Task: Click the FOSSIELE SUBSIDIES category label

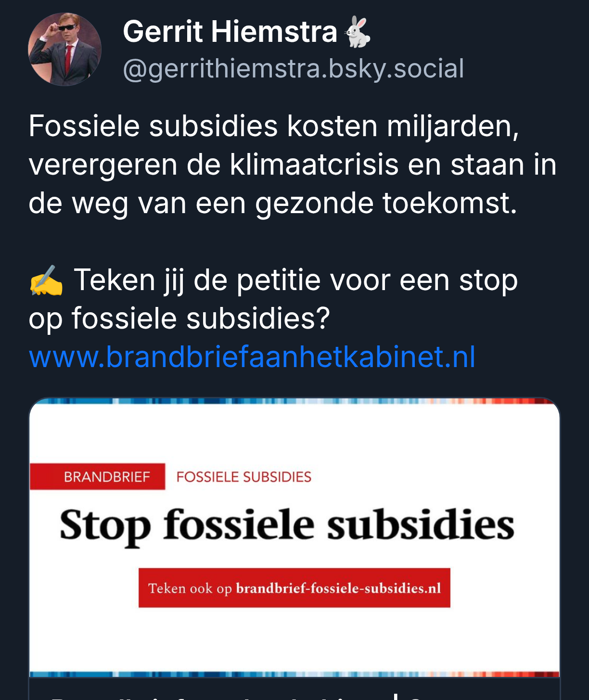Action: tap(243, 477)
